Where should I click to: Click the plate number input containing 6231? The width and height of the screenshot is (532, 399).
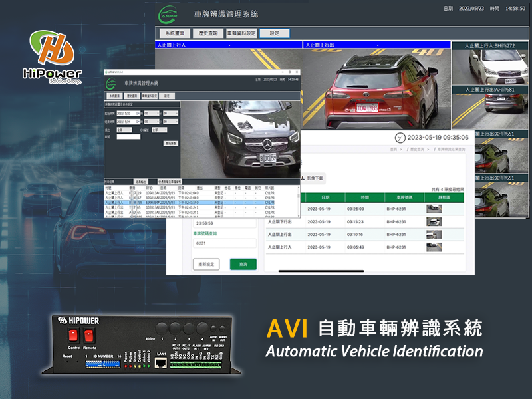click(225, 243)
